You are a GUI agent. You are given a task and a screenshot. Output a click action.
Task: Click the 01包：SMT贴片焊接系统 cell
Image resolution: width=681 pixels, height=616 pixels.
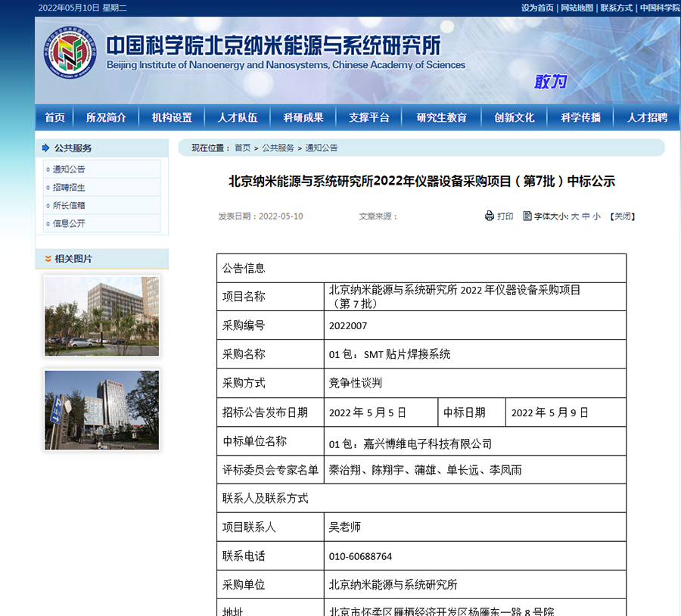[x=474, y=354]
